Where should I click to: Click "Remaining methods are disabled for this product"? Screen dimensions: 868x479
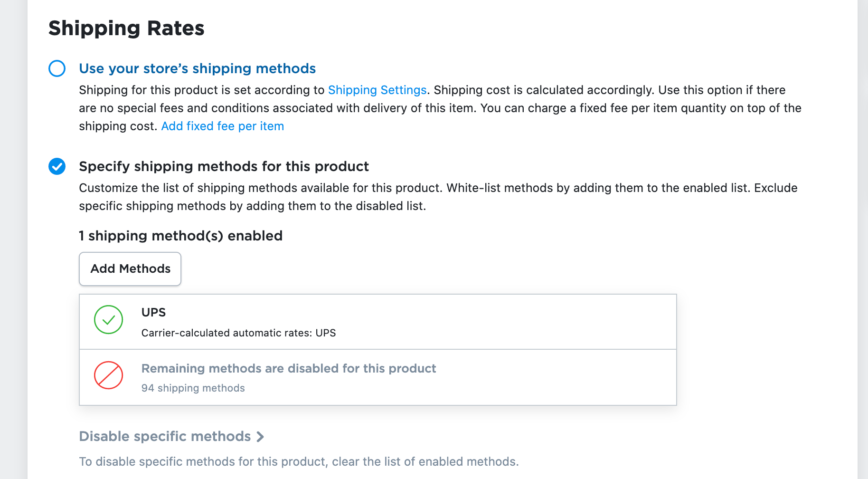288,368
